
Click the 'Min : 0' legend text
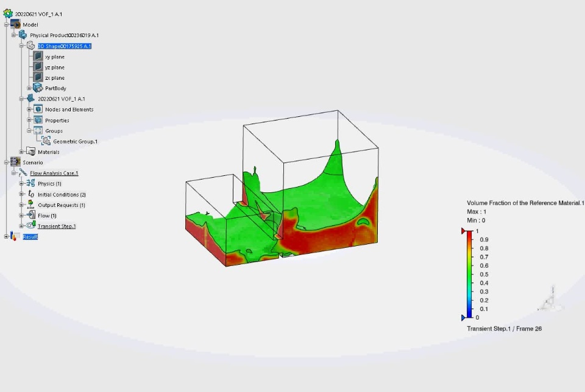(476, 220)
